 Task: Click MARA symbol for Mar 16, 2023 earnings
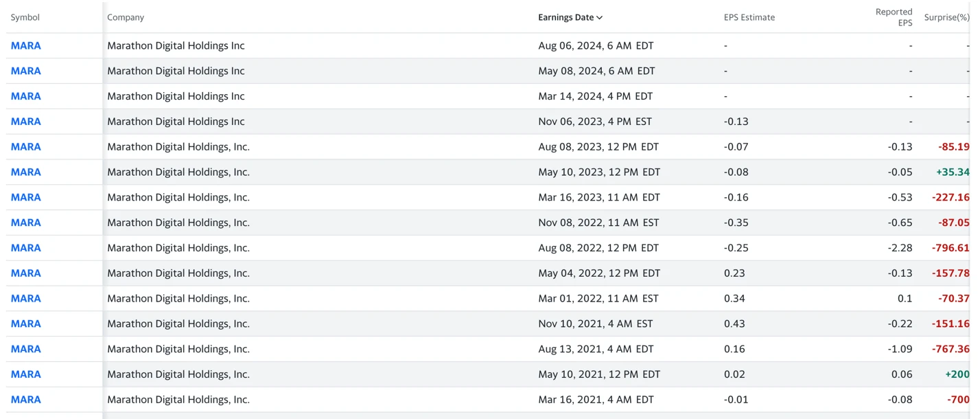pos(26,198)
